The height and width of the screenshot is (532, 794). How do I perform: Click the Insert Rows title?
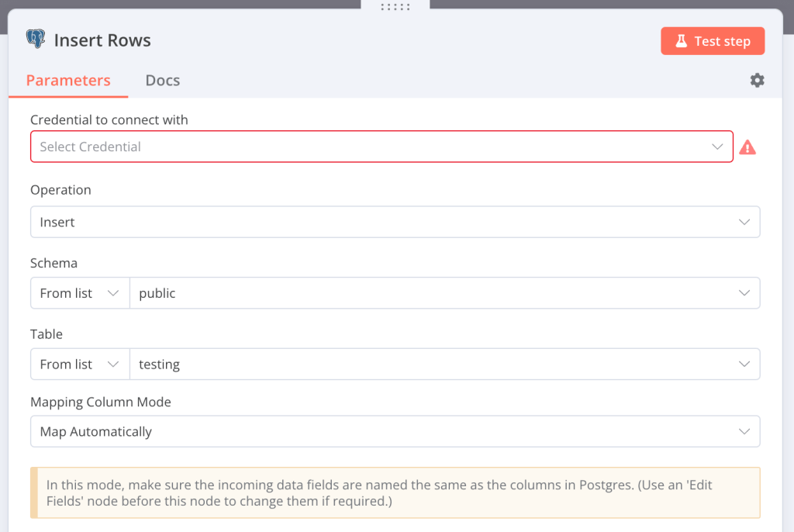tap(102, 40)
